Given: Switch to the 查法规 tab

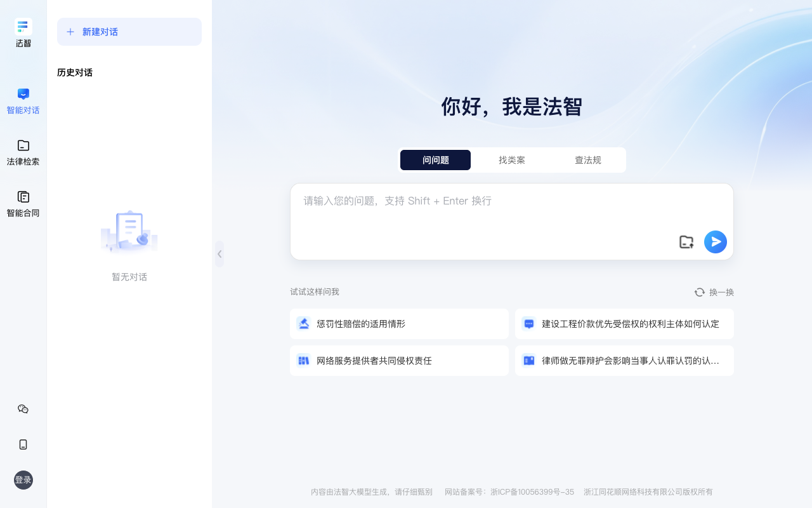Looking at the screenshot, I should point(587,160).
